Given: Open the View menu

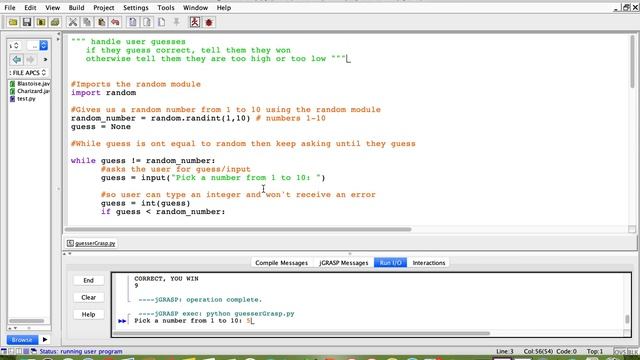Looking at the screenshot, I should point(52,8).
